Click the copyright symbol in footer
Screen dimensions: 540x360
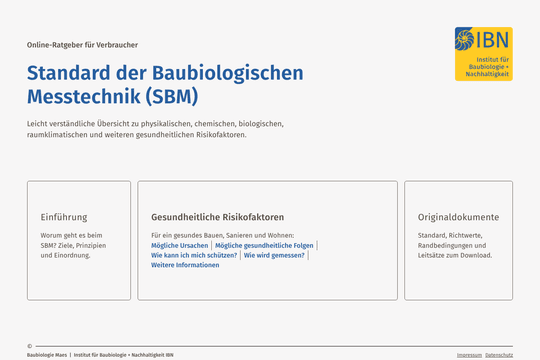pyautogui.click(x=30, y=346)
